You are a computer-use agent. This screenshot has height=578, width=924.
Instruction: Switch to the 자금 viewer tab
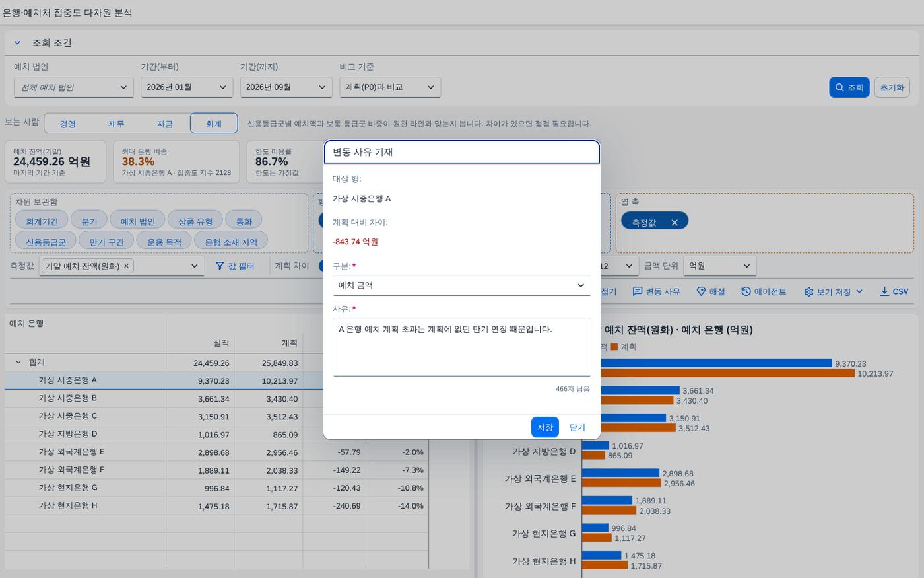pos(165,124)
